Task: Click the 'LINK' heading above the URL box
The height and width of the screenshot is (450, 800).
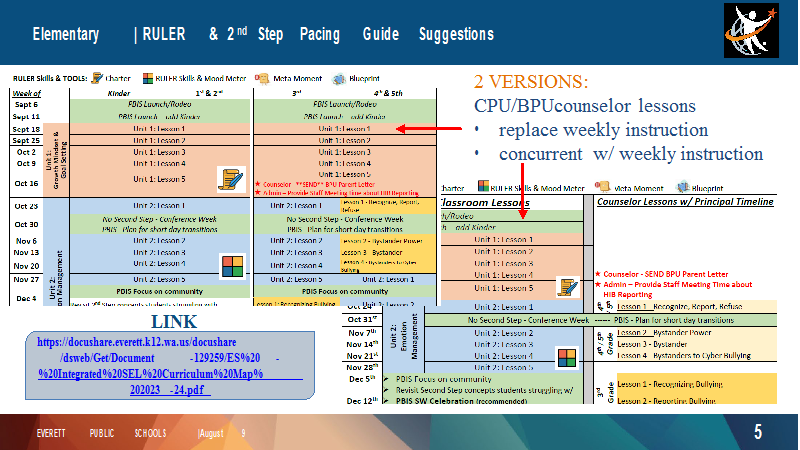Action: click(x=174, y=322)
